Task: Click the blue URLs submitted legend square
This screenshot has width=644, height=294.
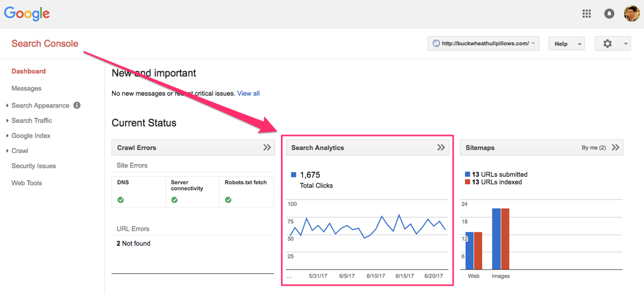Action: [468, 175]
